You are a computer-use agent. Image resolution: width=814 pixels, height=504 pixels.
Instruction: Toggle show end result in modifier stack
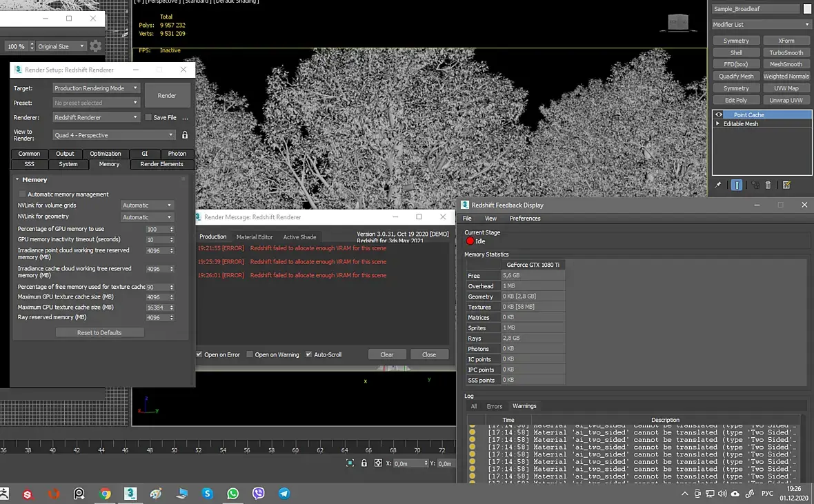(737, 185)
